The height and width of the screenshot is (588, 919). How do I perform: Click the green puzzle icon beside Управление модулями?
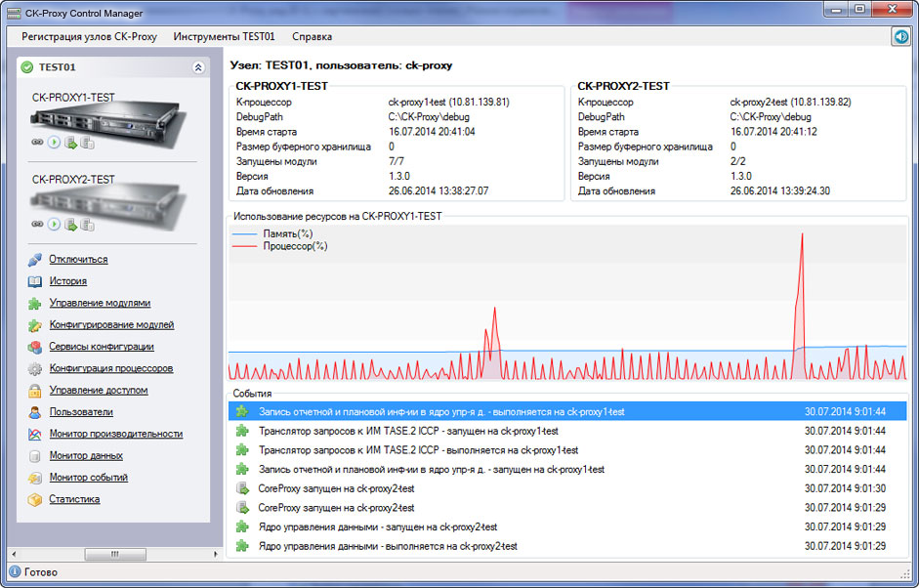[x=34, y=304]
